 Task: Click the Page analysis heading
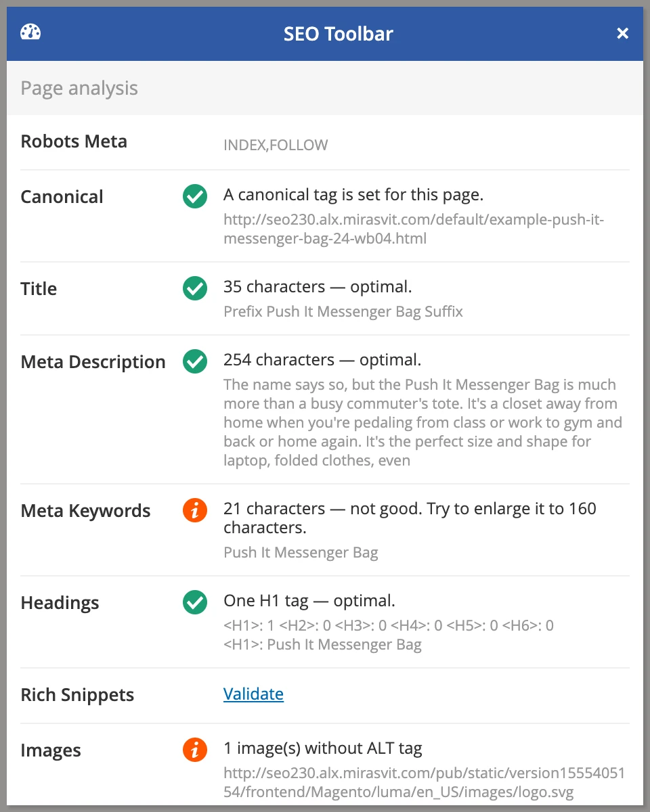point(79,88)
